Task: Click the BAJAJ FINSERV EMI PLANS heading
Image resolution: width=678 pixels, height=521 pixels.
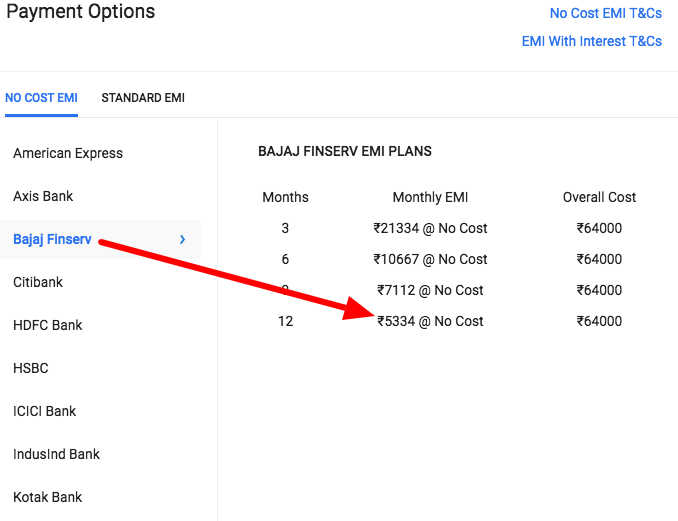Action: click(345, 151)
